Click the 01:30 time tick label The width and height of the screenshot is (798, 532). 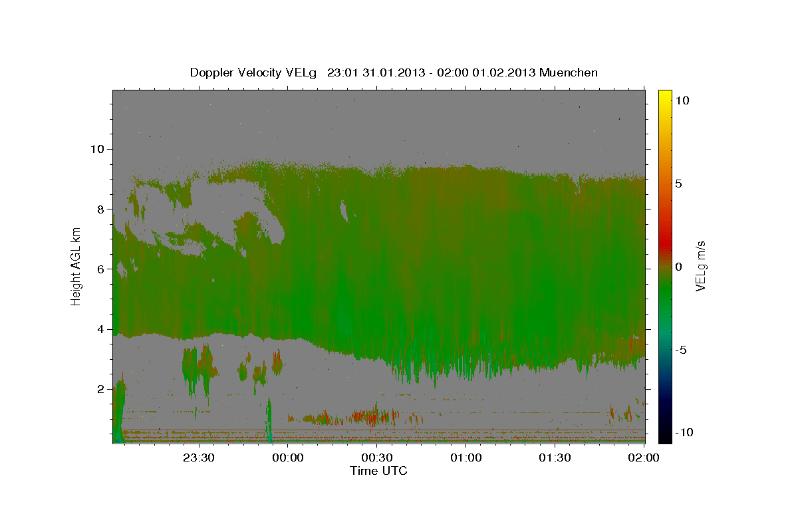[x=555, y=458]
